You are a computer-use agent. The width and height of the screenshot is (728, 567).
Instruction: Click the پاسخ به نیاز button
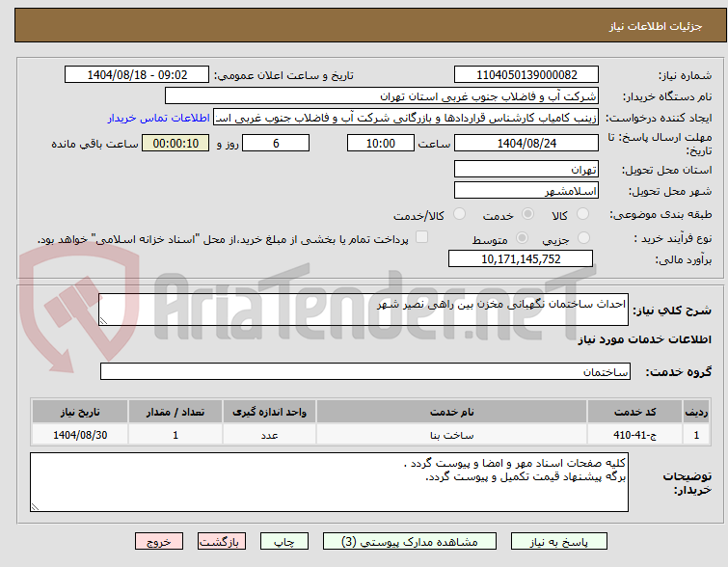[x=559, y=542]
